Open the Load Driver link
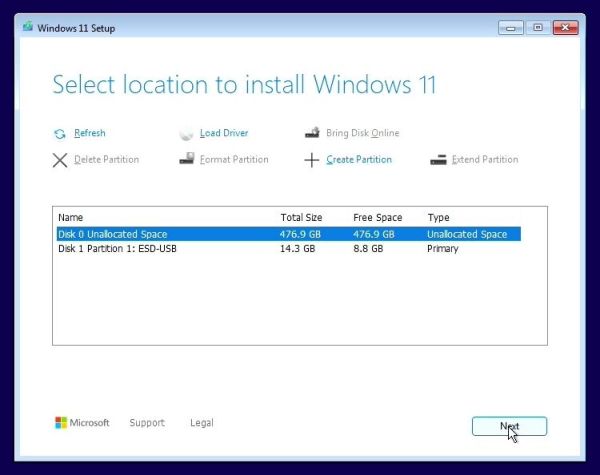Image resolution: width=600 pixels, height=475 pixels. click(224, 133)
